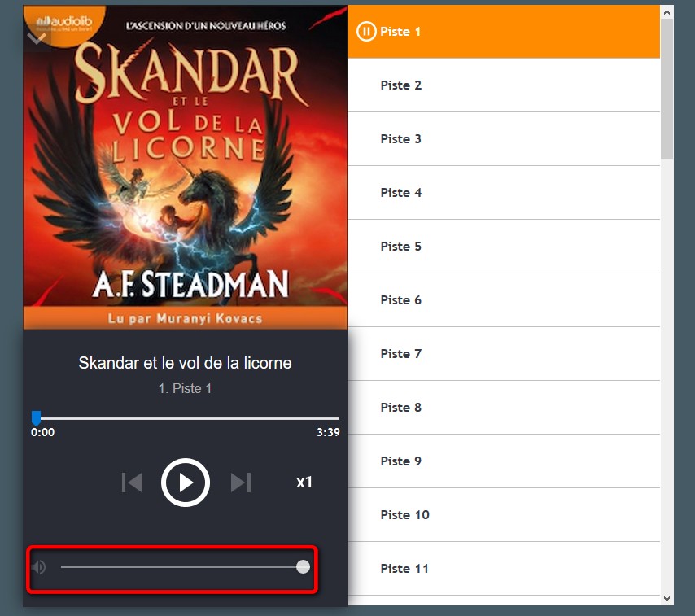Image resolution: width=695 pixels, height=616 pixels.
Task: Click the large play button
Action: (186, 483)
